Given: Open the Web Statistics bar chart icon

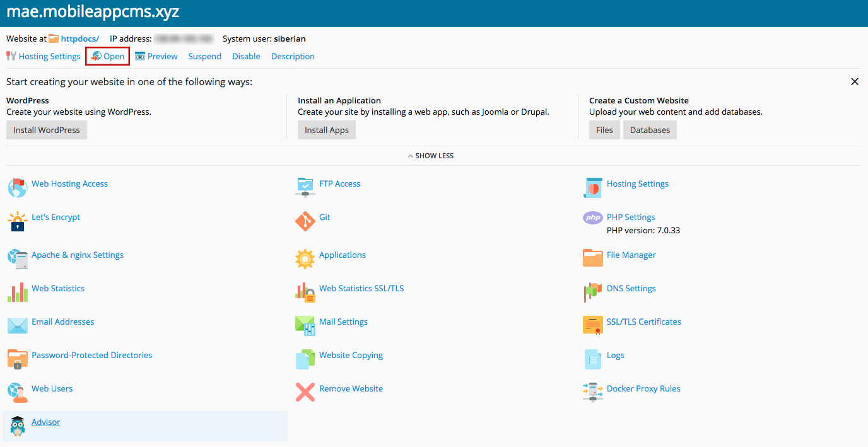Looking at the screenshot, I should [17, 292].
